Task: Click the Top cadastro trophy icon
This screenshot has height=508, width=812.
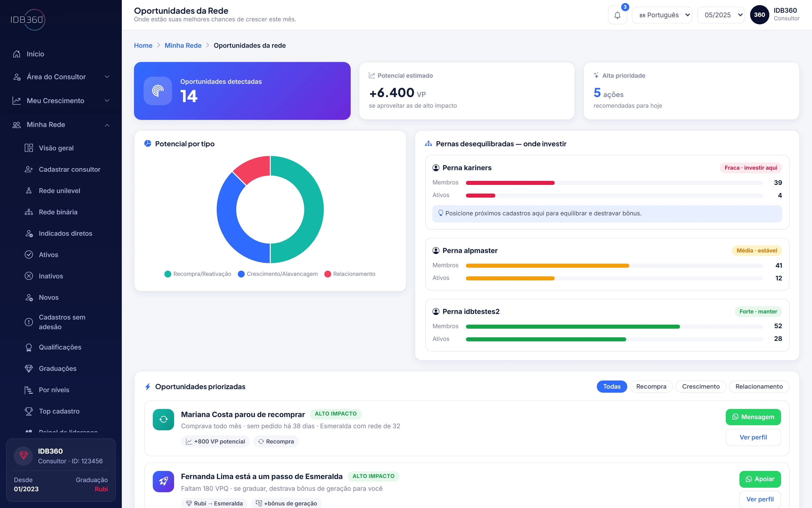Action: 29,411
